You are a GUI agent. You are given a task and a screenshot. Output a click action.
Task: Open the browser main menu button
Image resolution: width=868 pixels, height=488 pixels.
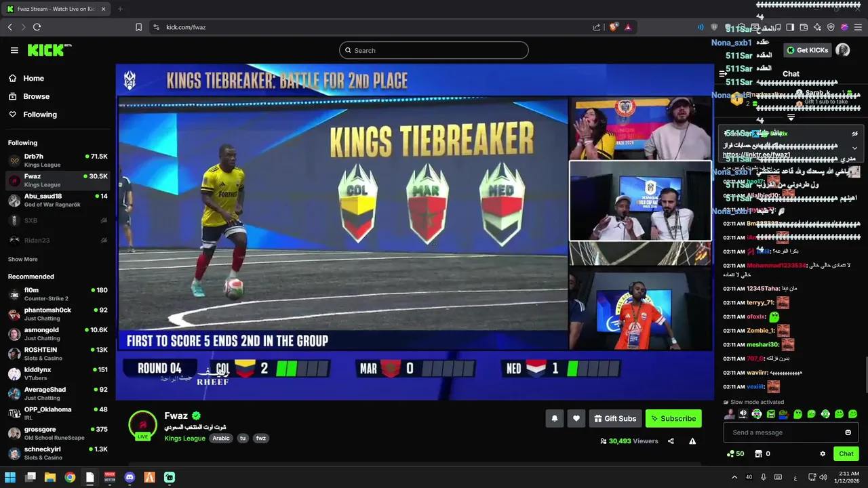(x=858, y=27)
